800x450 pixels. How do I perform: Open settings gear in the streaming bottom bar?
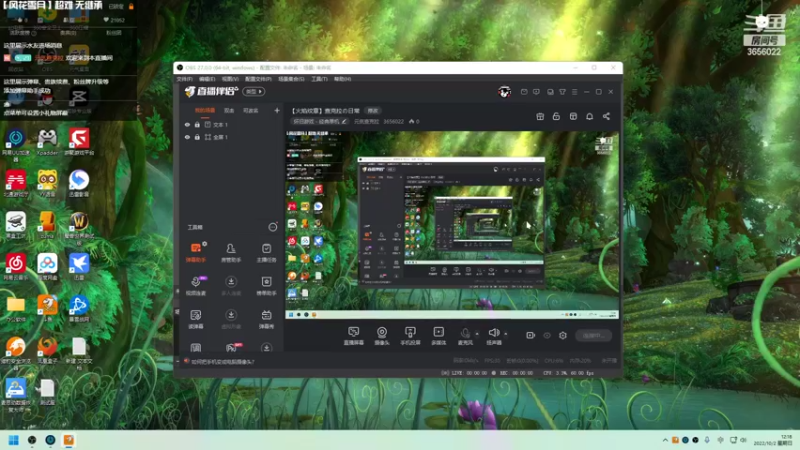(x=563, y=335)
